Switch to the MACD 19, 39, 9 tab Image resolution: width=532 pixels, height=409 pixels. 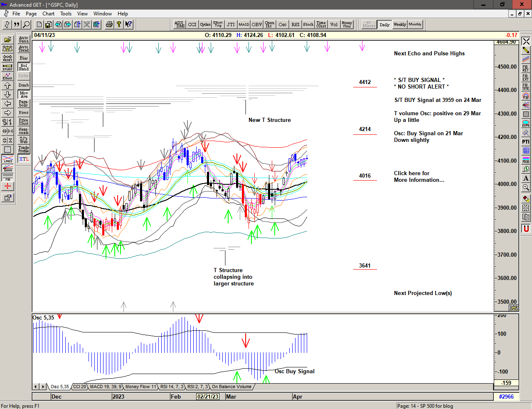coord(106,387)
